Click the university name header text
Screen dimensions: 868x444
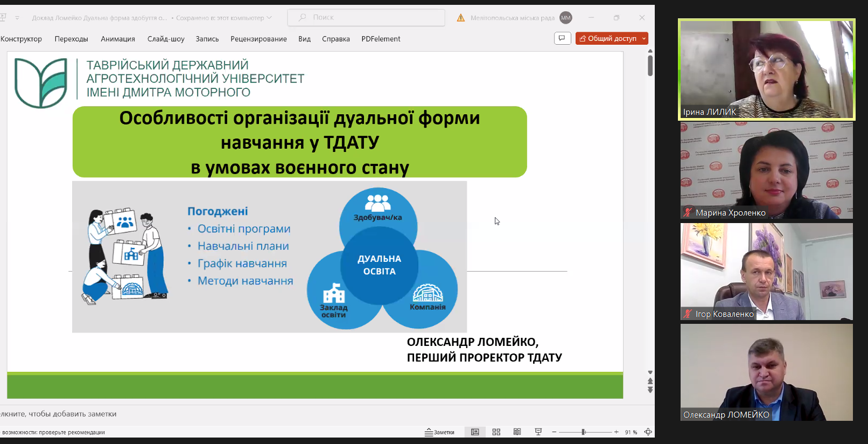[x=195, y=79]
